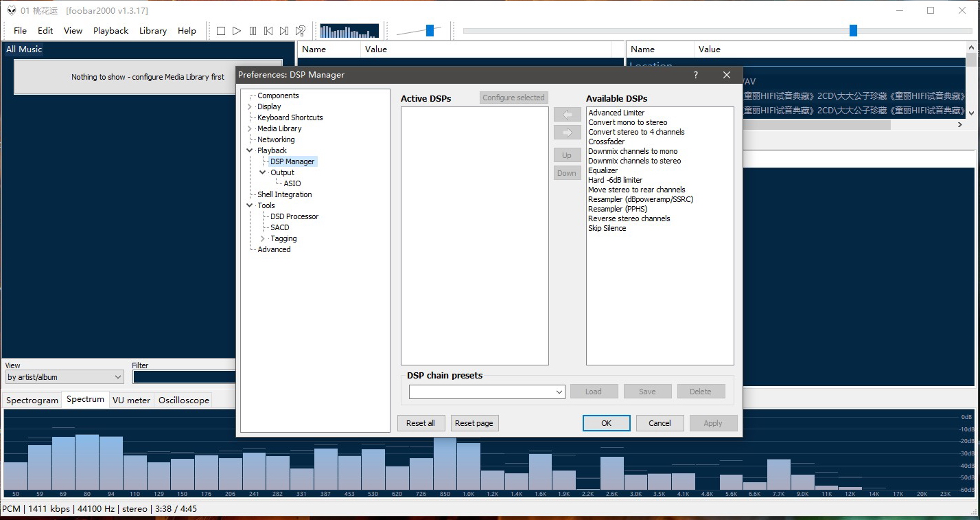This screenshot has height=520, width=980.
Task: Expand the Tagging node under Tools
Action: [263, 239]
